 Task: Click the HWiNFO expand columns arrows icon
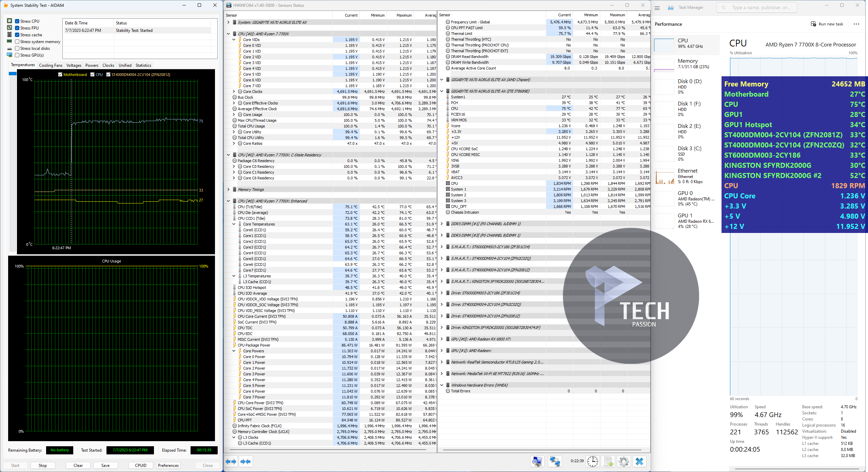point(231,461)
